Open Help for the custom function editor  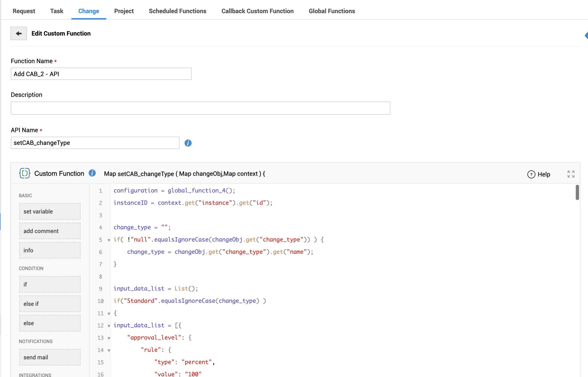[539, 174]
